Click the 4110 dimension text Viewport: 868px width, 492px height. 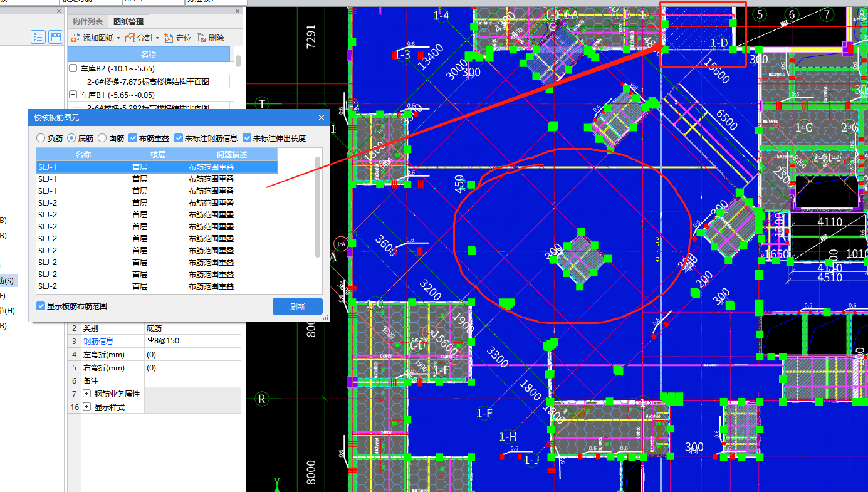[x=830, y=222]
